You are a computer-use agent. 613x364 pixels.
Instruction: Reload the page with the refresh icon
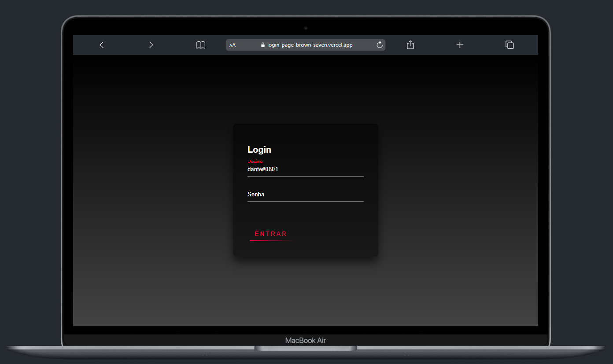tap(380, 45)
